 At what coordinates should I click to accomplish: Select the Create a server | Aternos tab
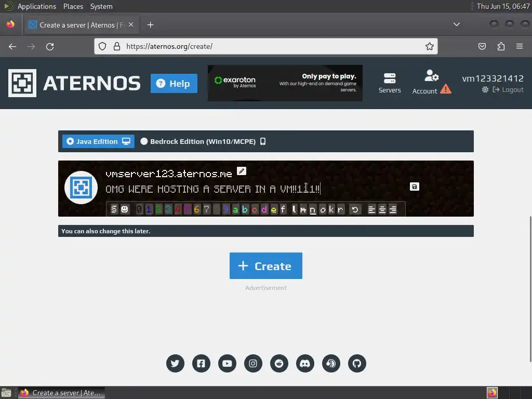pos(81,25)
